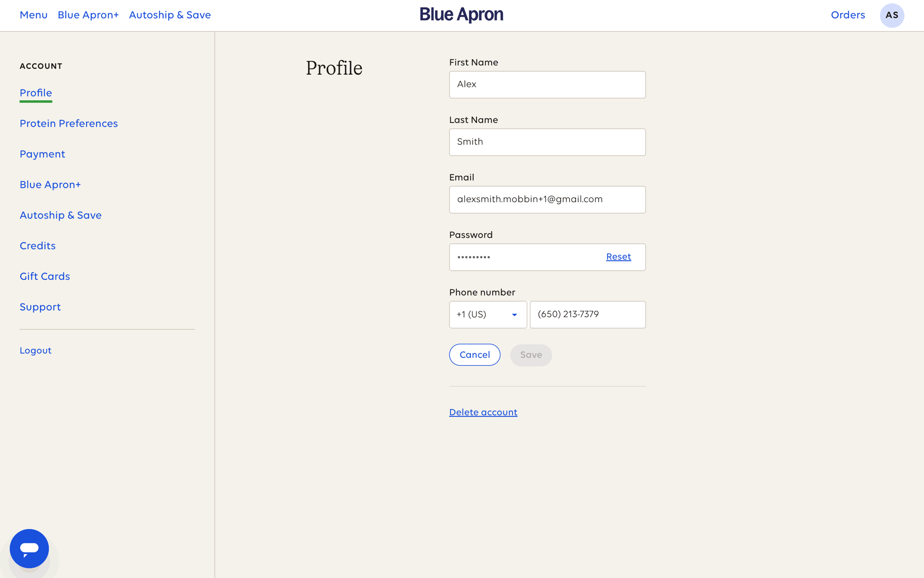
Task: Select Profile in the account sidebar
Action: (36, 93)
